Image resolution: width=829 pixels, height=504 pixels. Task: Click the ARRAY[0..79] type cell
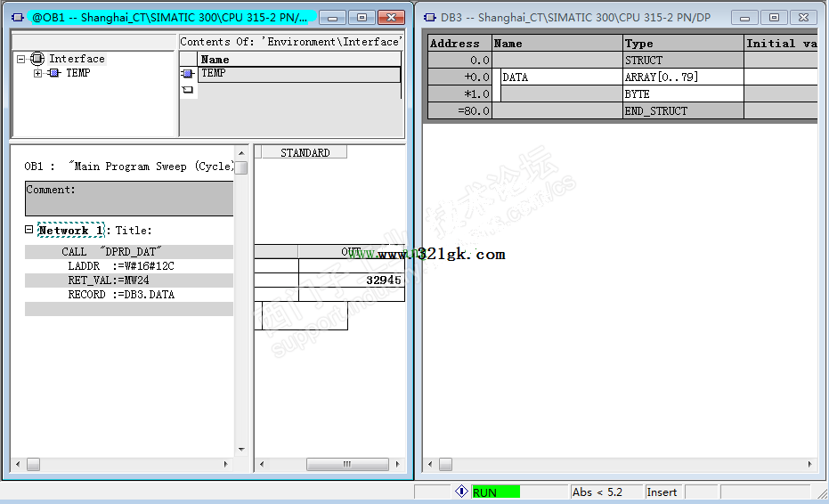coord(683,77)
